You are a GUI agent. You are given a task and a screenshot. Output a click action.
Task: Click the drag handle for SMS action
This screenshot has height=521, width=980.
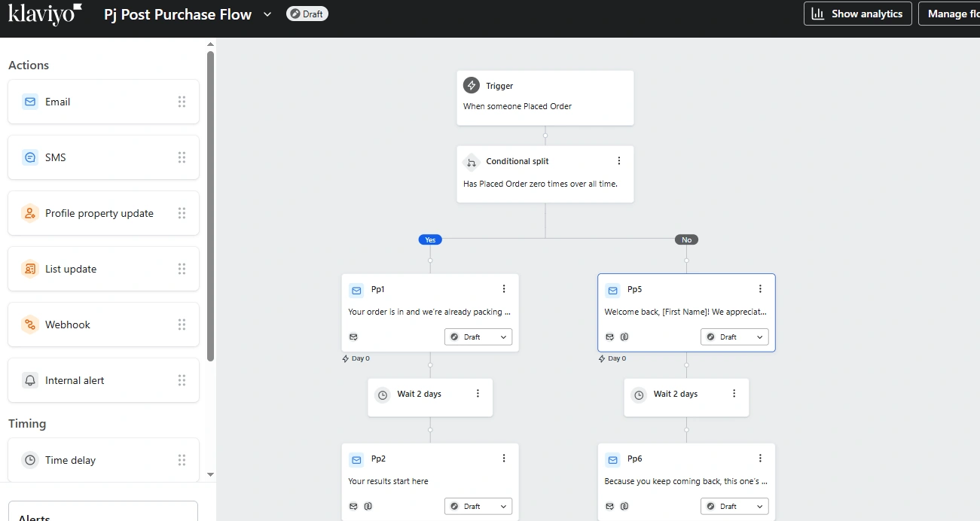point(182,157)
